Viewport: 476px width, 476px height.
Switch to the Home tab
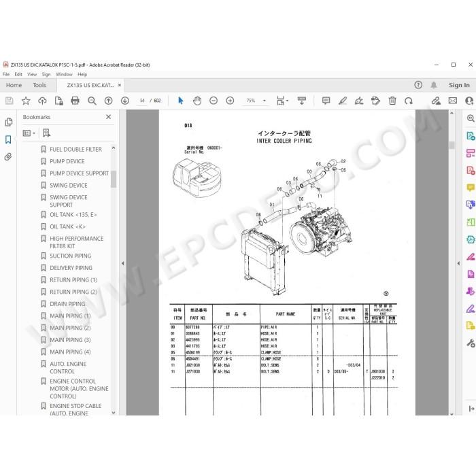point(14,85)
